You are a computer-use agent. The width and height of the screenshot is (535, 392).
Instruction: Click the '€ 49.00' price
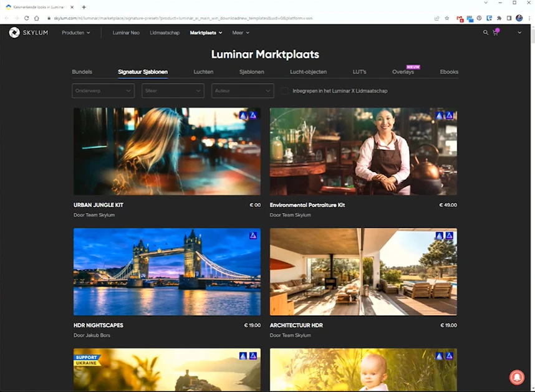[448, 205]
